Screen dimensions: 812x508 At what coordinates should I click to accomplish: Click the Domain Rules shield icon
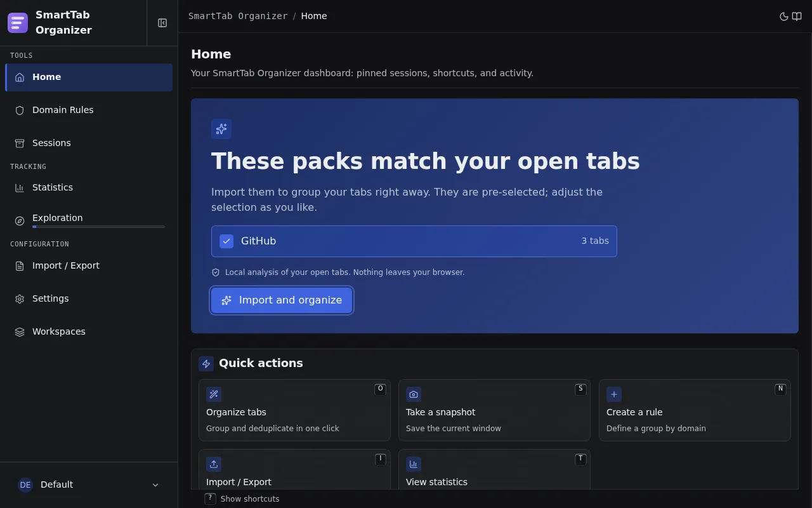[x=20, y=110]
